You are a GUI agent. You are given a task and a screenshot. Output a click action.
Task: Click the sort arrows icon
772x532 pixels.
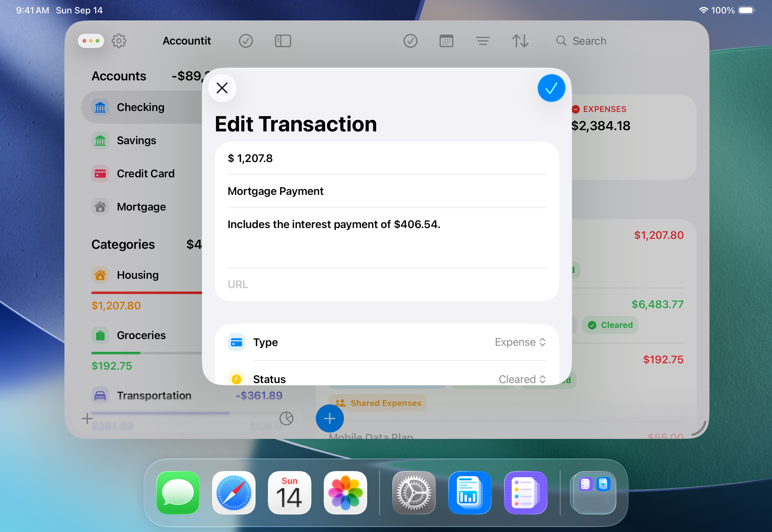[520, 41]
